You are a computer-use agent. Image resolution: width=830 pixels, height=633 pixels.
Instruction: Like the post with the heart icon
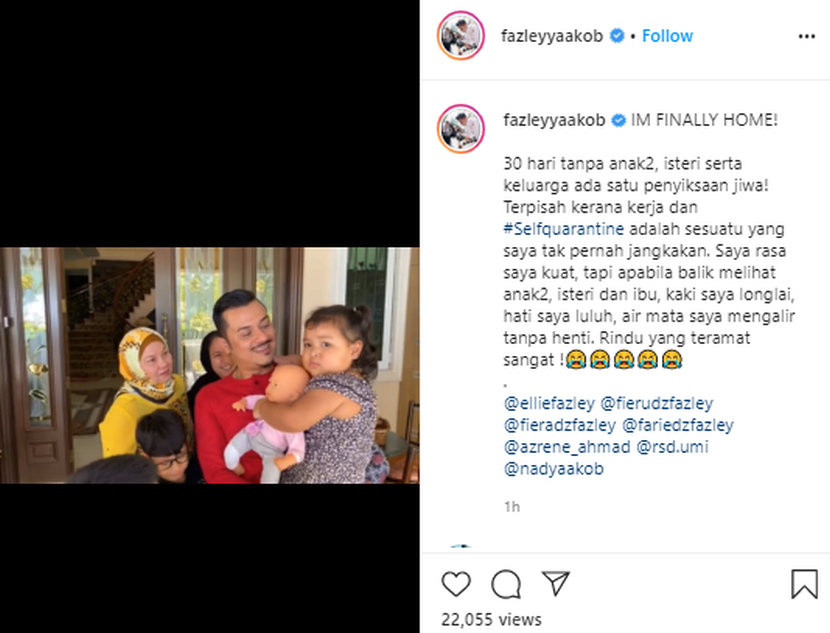coord(456,584)
